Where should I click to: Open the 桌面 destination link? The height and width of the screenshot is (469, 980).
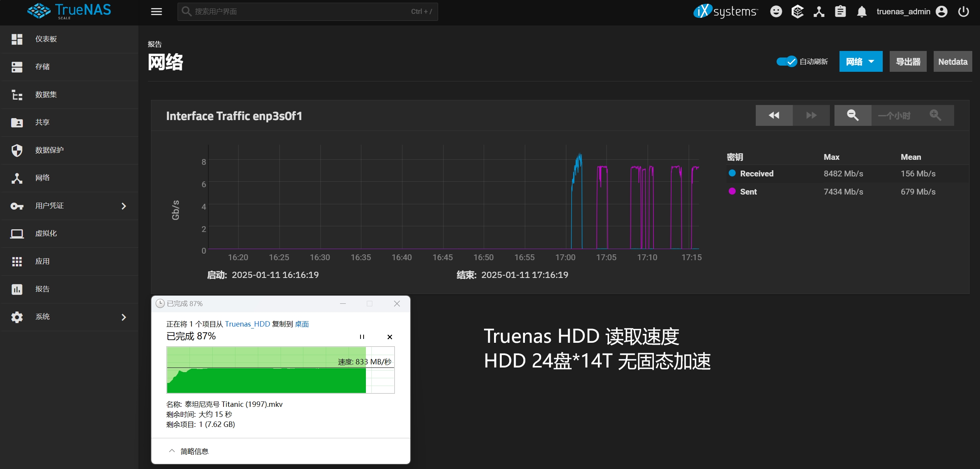(x=302, y=324)
